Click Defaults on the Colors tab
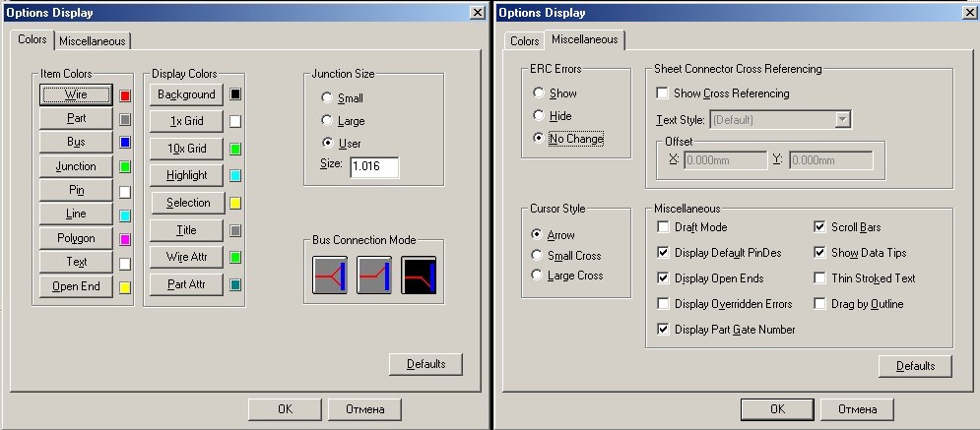Screen dimensions: 980x430 coord(425,364)
